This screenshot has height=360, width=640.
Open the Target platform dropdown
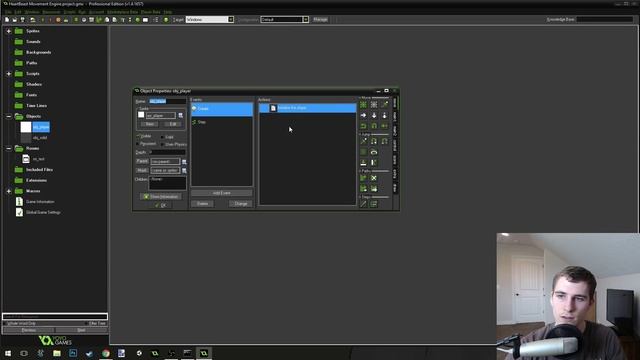point(231,20)
